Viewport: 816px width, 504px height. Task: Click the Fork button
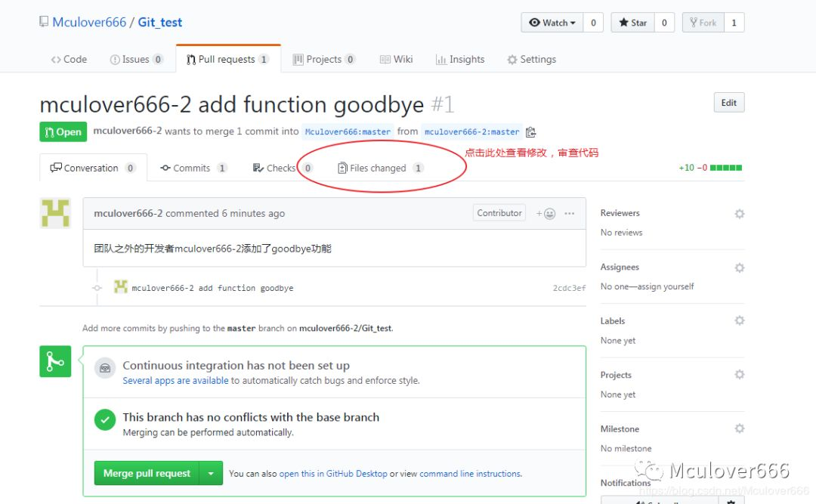(703, 23)
